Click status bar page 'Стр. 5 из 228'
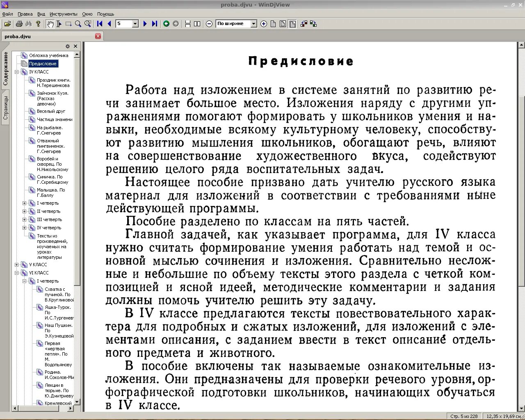 pos(464,416)
